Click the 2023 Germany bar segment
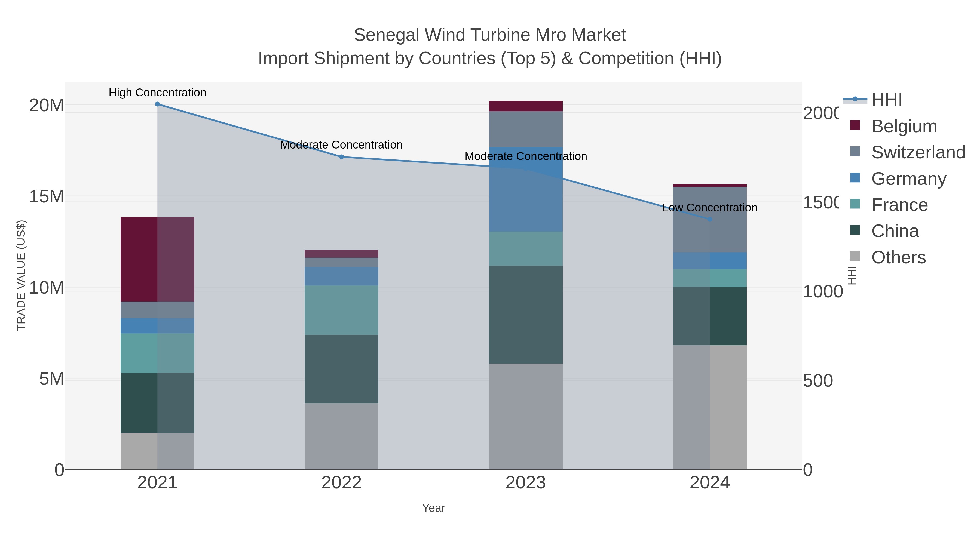 [526, 189]
